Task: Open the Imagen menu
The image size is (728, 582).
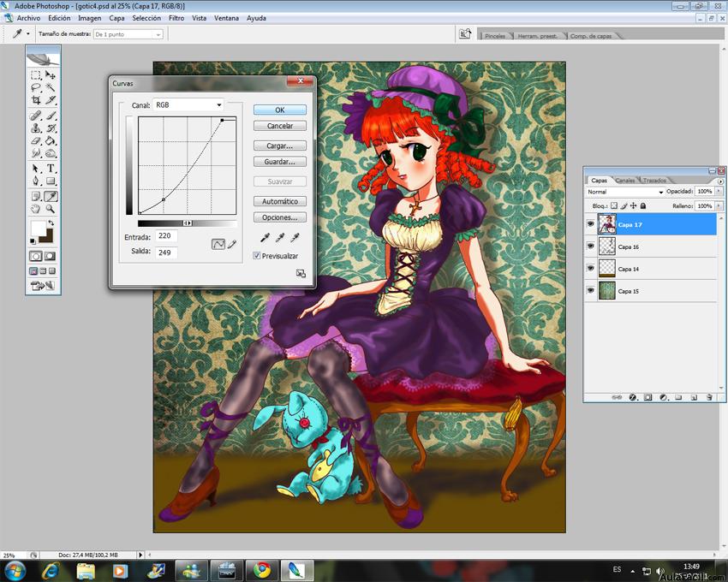Action: click(90, 18)
